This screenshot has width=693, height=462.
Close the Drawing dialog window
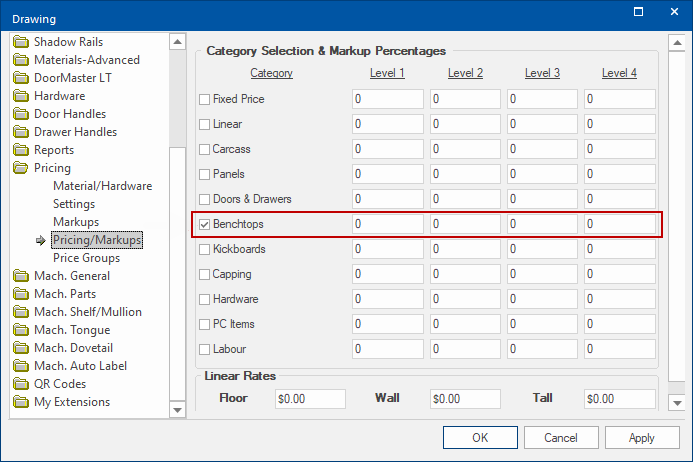click(674, 12)
